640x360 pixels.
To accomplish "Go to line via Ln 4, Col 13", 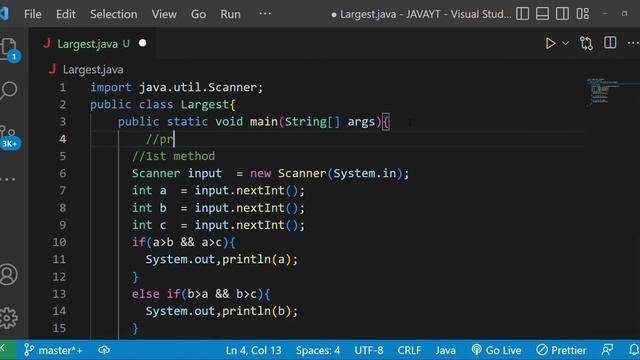I will 253,350.
